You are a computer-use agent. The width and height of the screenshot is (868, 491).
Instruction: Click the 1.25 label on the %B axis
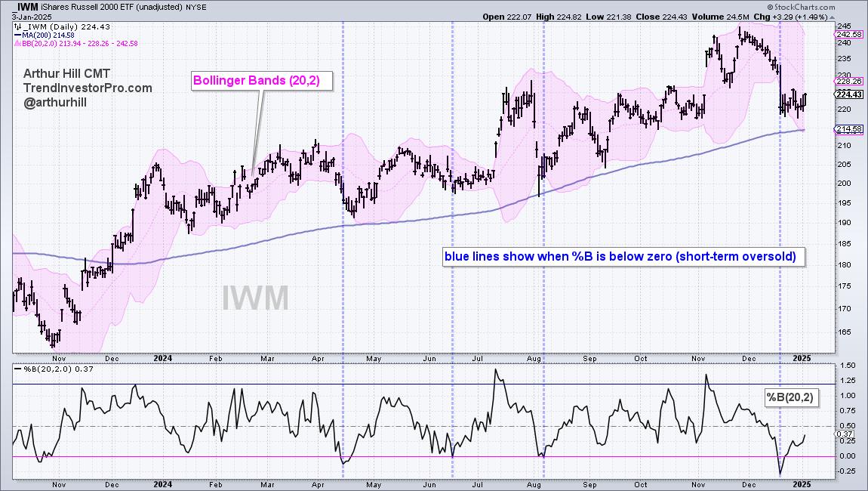[848, 381]
